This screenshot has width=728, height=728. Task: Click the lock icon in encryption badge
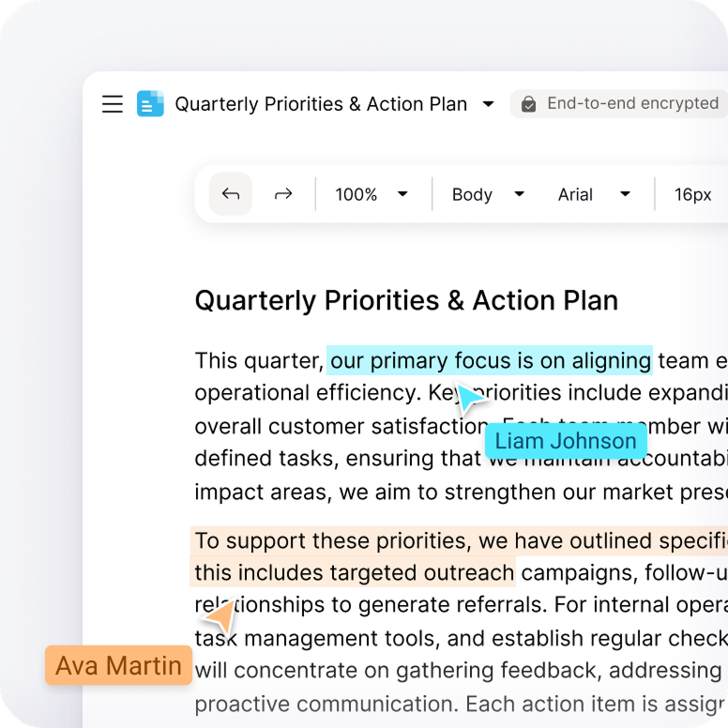tap(529, 104)
